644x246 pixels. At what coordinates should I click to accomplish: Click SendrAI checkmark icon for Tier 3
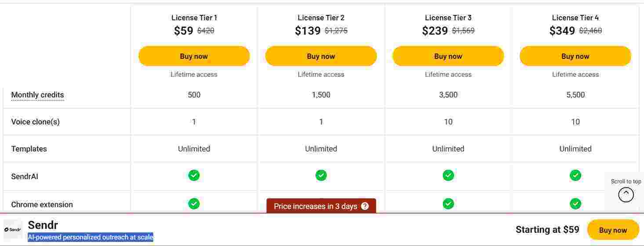448,175
